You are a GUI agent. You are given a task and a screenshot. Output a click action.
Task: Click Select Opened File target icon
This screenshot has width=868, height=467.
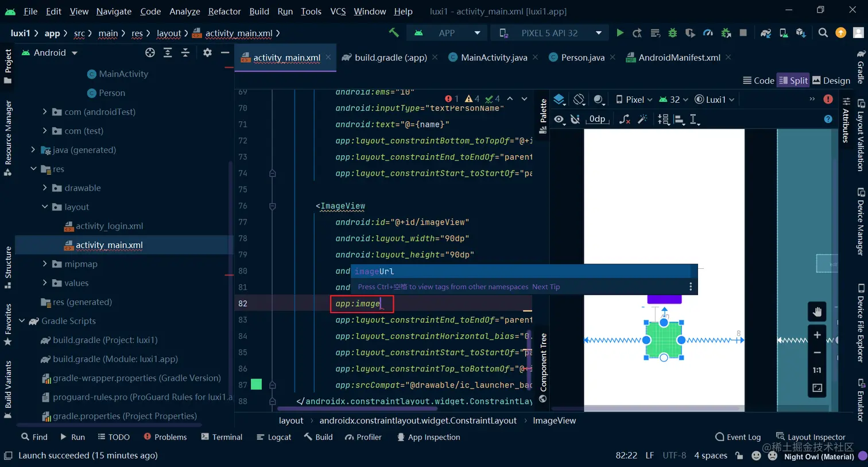click(x=150, y=53)
